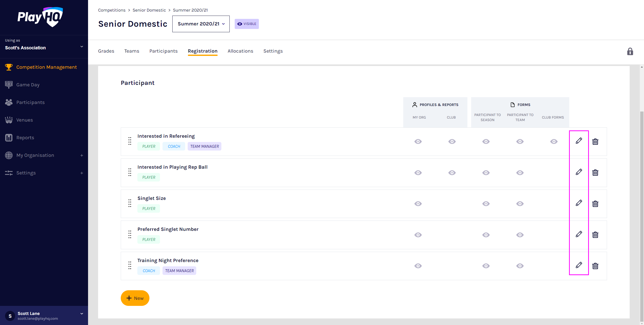Toggle Club visibility for Interested in Playing Rep Ball
This screenshot has width=644, height=325.
coord(452,173)
